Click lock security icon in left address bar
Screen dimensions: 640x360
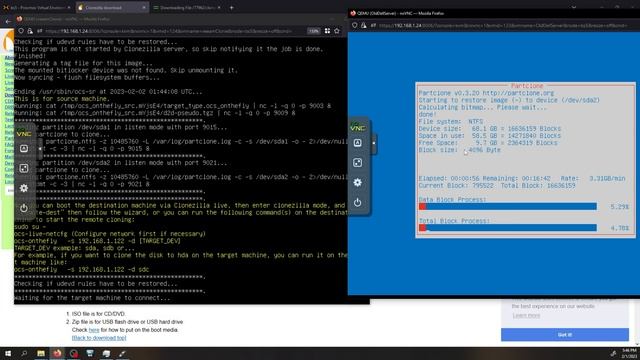(30, 31)
